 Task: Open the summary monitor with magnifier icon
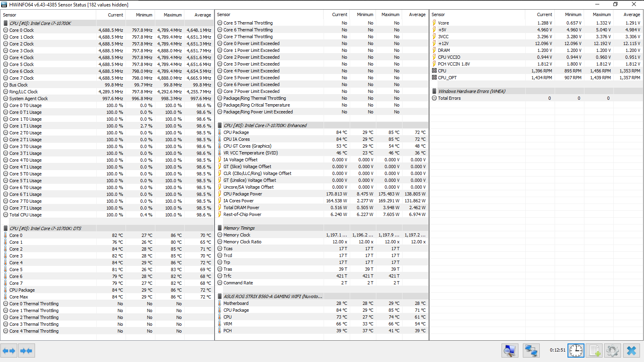510,351
